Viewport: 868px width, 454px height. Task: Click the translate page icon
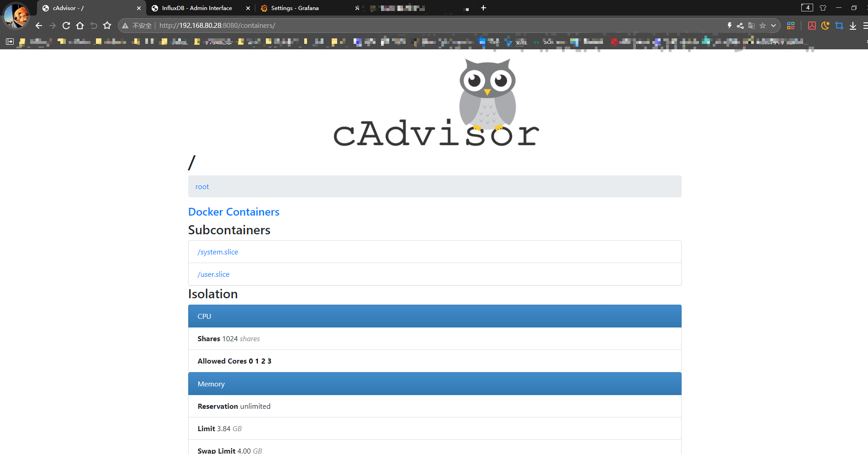[x=751, y=26]
